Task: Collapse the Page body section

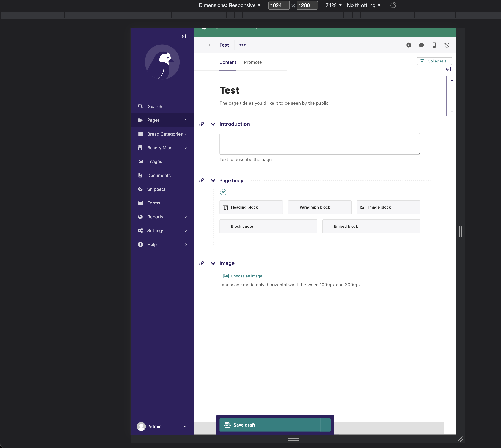Action: pyautogui.click(x=213, y=181)
